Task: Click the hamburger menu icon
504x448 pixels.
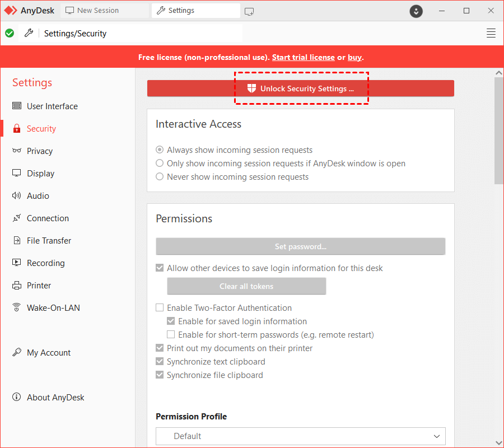Action: point(491,33)
